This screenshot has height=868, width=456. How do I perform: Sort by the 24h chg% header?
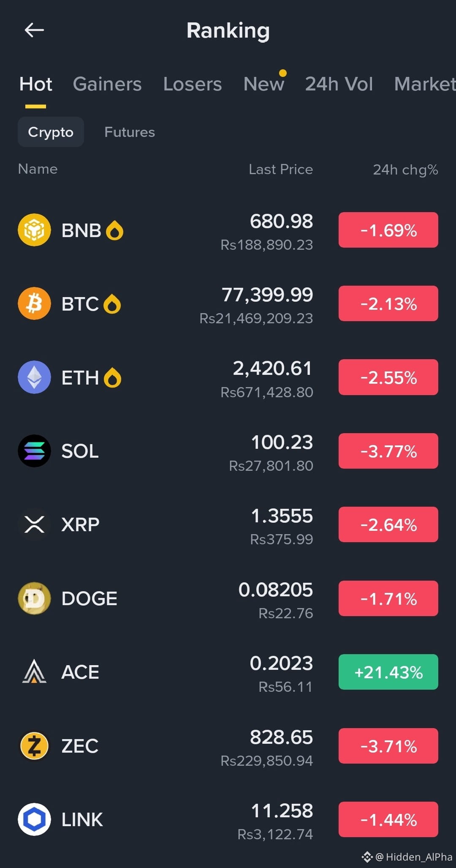(405, 169)
